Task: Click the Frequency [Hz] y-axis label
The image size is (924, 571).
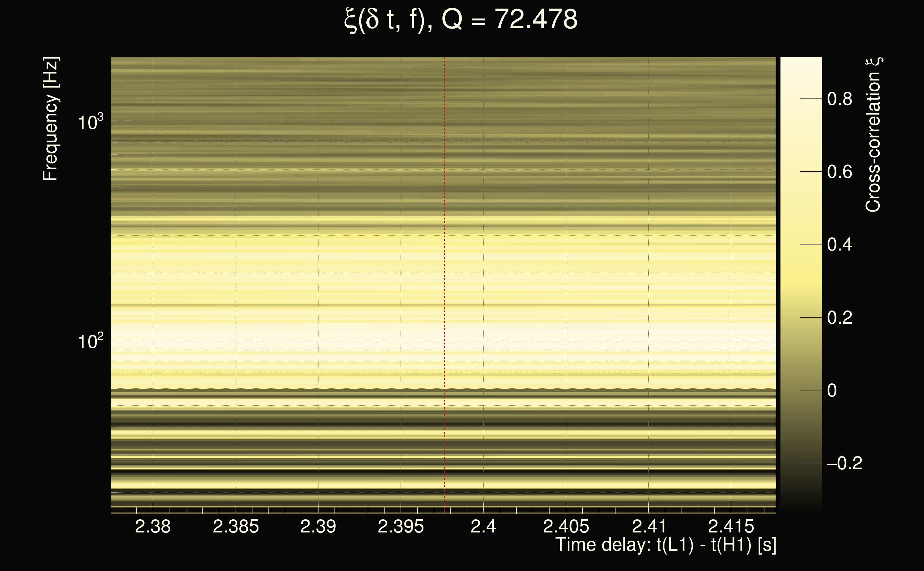Action: pos(50,119)
